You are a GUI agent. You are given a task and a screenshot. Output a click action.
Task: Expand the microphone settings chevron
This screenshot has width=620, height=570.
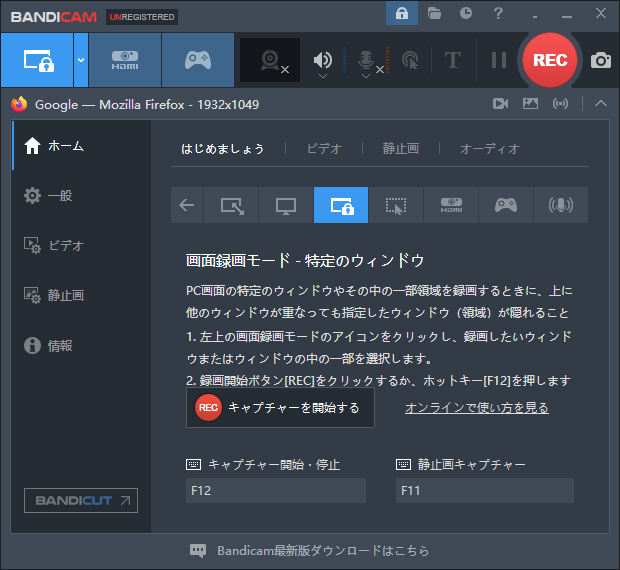click(x=366, y=76)
